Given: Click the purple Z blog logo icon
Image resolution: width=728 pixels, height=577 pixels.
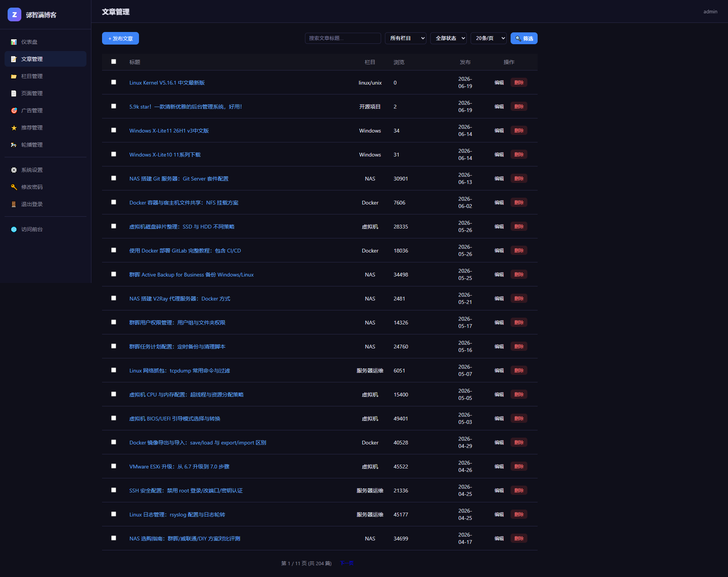Looking at the screenshot, I should [x=14, y=14].
